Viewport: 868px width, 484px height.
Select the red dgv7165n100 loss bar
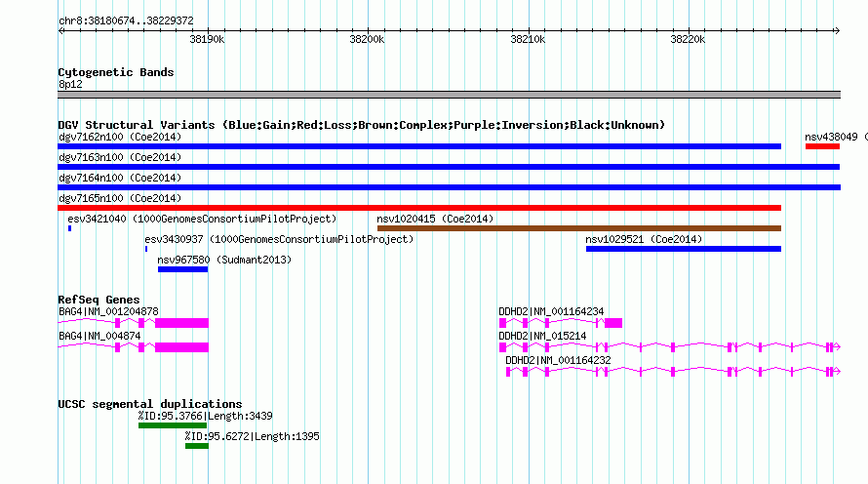(x=419, y=208)
